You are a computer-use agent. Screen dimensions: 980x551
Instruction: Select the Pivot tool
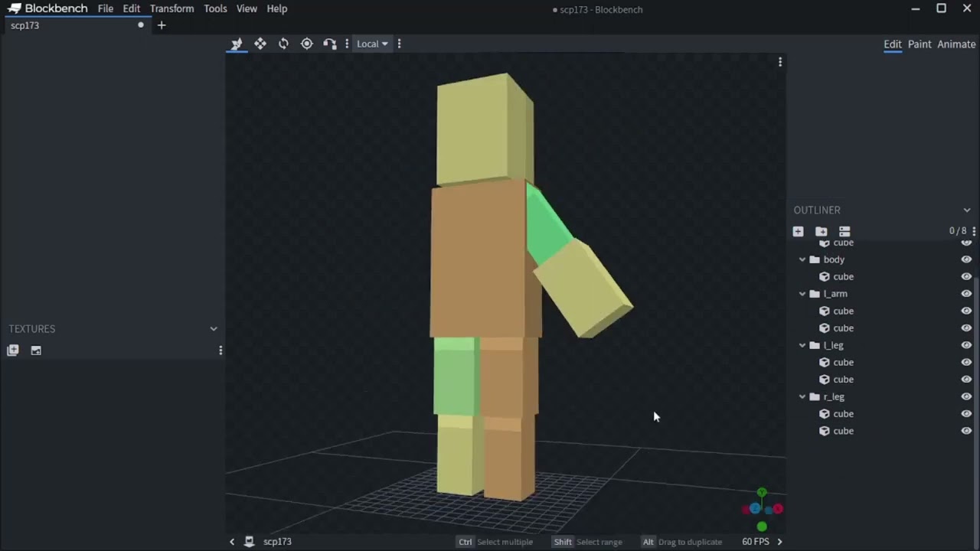(x=306, y=44)
